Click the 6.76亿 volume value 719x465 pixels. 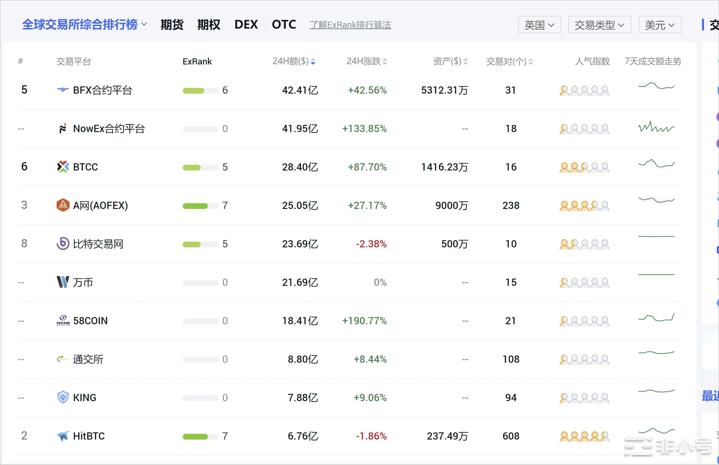click(303, 436)
